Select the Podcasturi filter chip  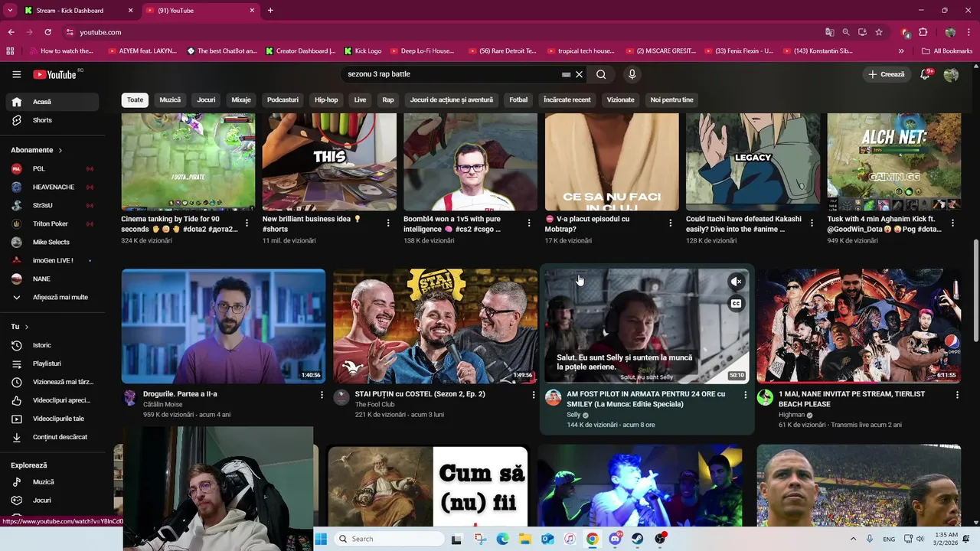(283, 99)
